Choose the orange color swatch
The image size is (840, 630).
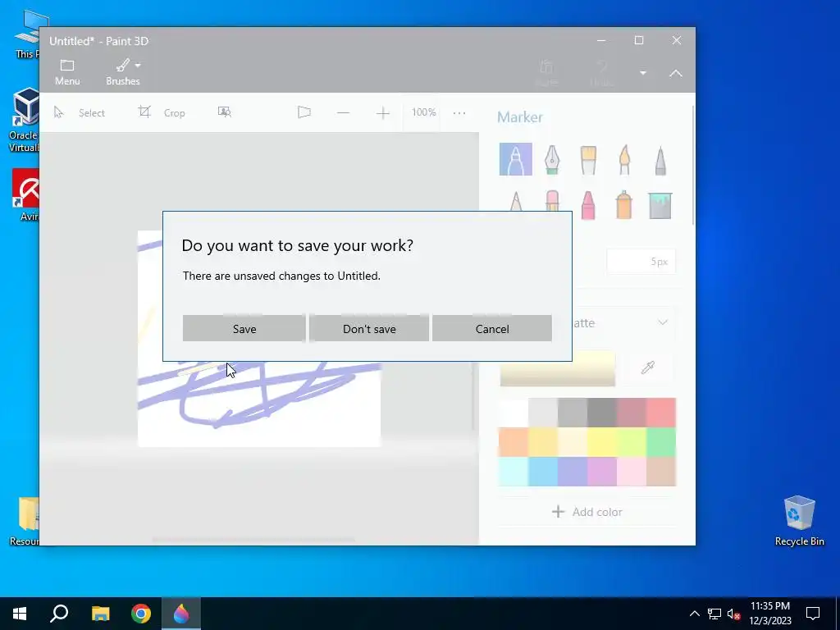coord(514,442)
